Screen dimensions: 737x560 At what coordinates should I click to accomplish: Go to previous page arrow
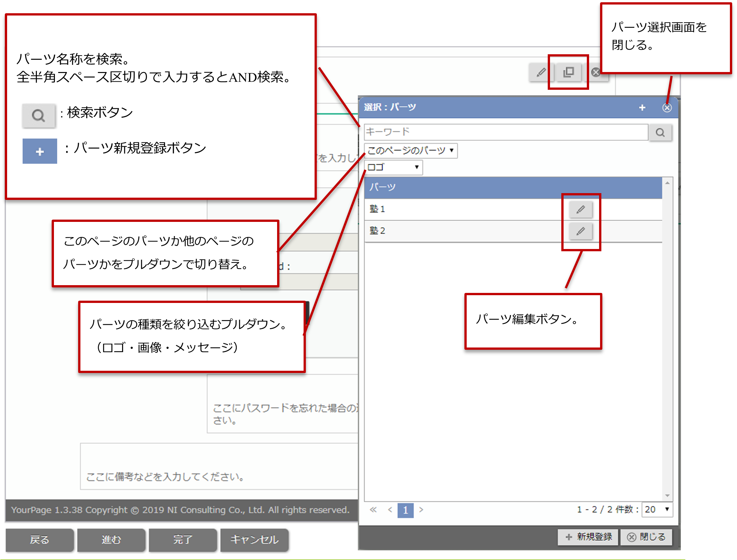coord(390,510)
